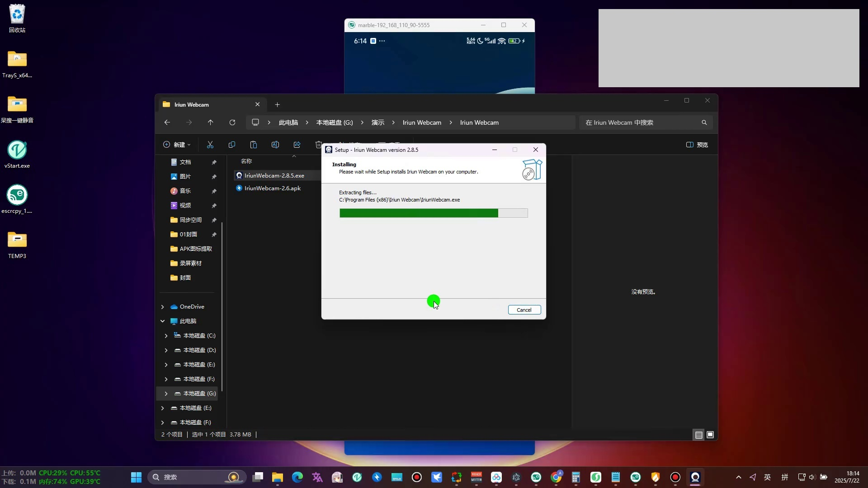Select the Iriun Webcam Explorer tab

206,104
